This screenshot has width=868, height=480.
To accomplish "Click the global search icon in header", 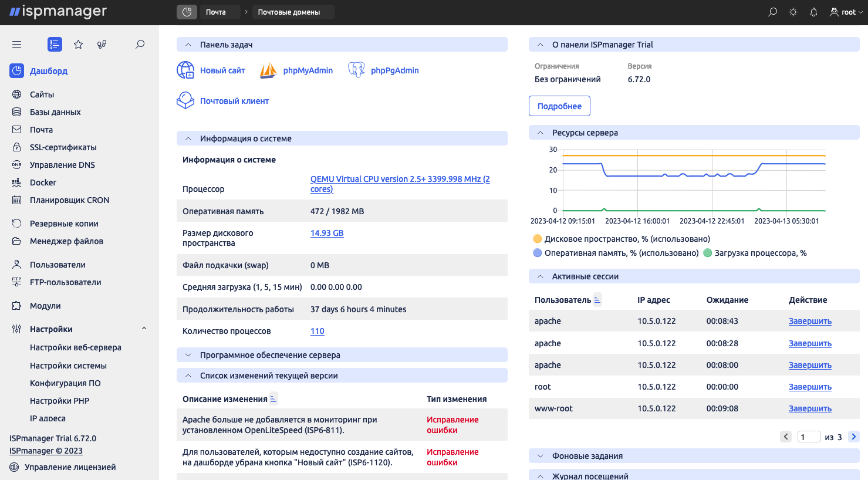I will tap(773, 12).
